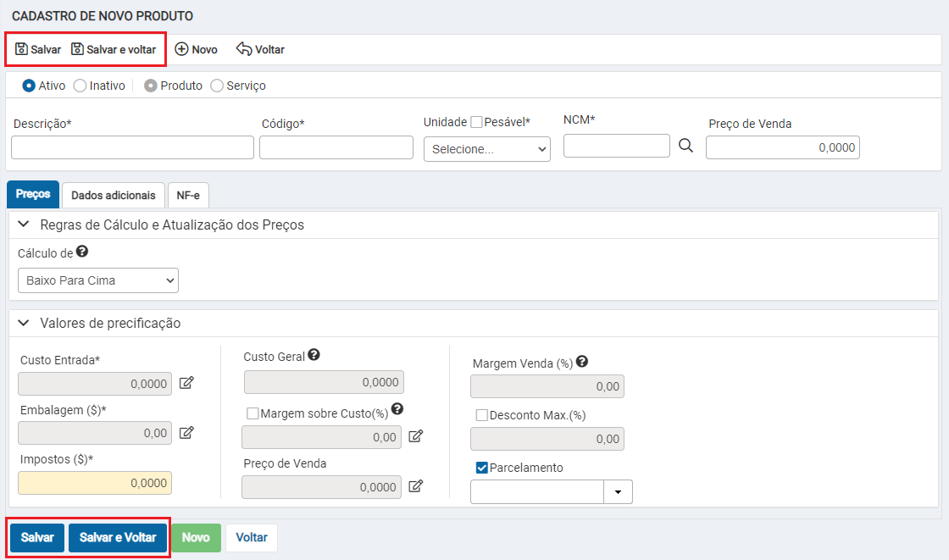
Task: Click the plus icon next to Novo
Action: point(181,49)
